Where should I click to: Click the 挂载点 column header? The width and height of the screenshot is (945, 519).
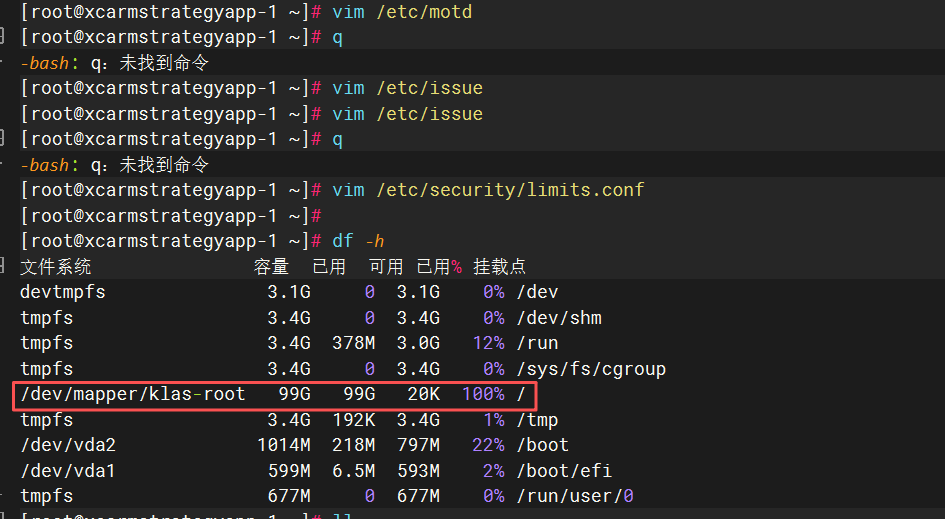pos(500,267)
